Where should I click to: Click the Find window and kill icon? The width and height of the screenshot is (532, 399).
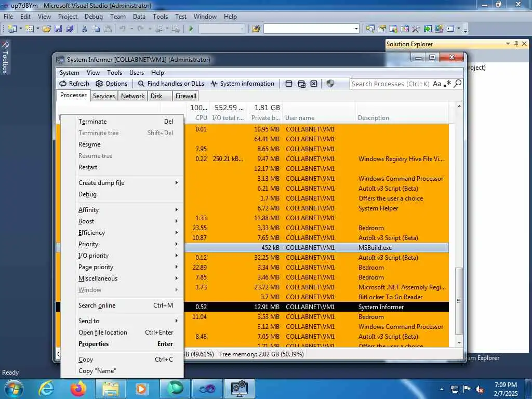[x=314, y=84]
